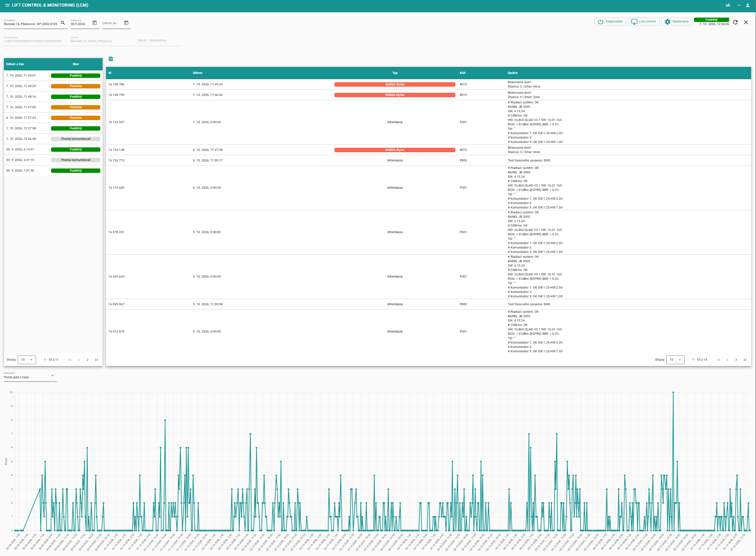Viewport: 756px width, 556px height.
Task: Open events table page-size dropdown
Action: coord(675,360)
